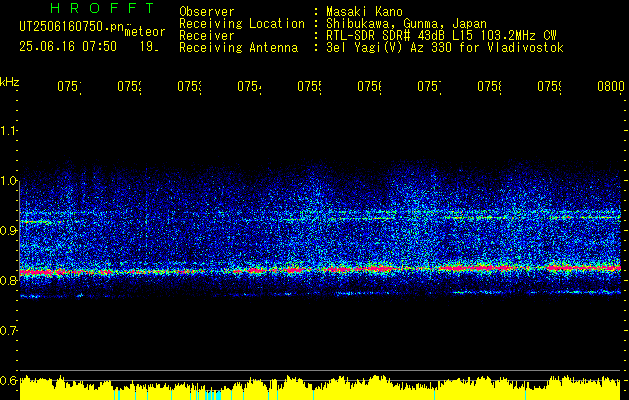This screenshot has height=400, width=629.
Task: Click the Receiver label
Action: point(207,36)
